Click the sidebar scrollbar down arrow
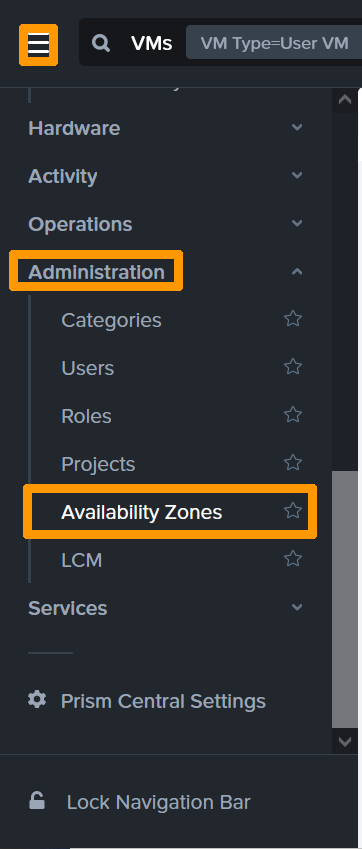 [x=345, y=741]
